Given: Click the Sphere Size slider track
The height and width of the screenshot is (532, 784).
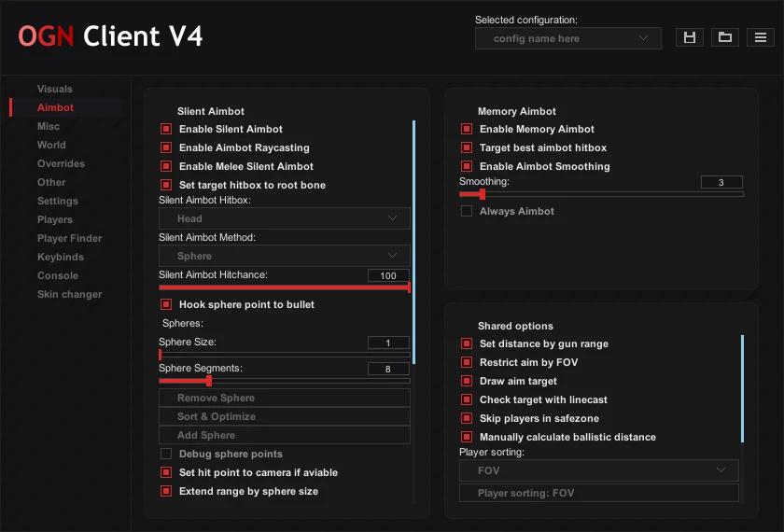Looking at the screenshot, I should (285, 355).
